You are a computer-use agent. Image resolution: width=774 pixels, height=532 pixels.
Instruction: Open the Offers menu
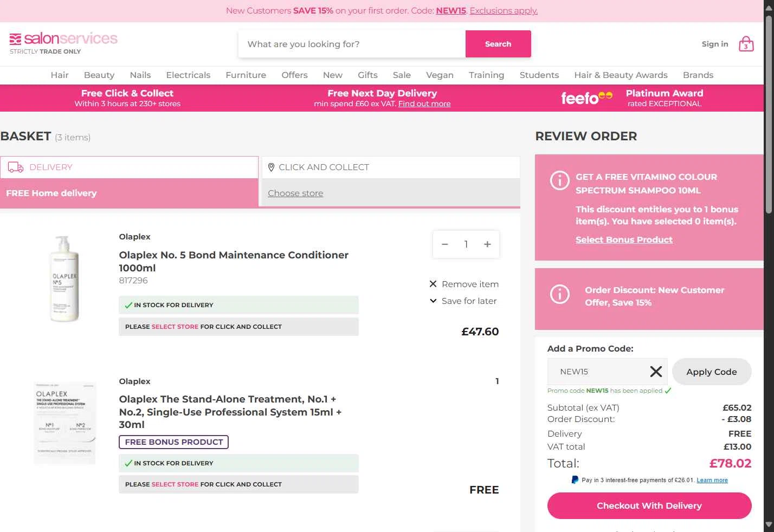pyautogui.click(x=294, y=75)
